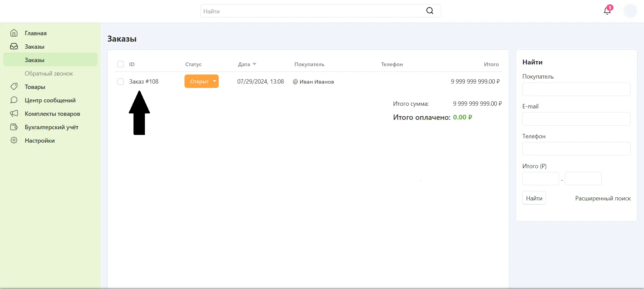Click the magnifier icon in search bar
Viewport: 644px width, 289px height.
[430, 11]
